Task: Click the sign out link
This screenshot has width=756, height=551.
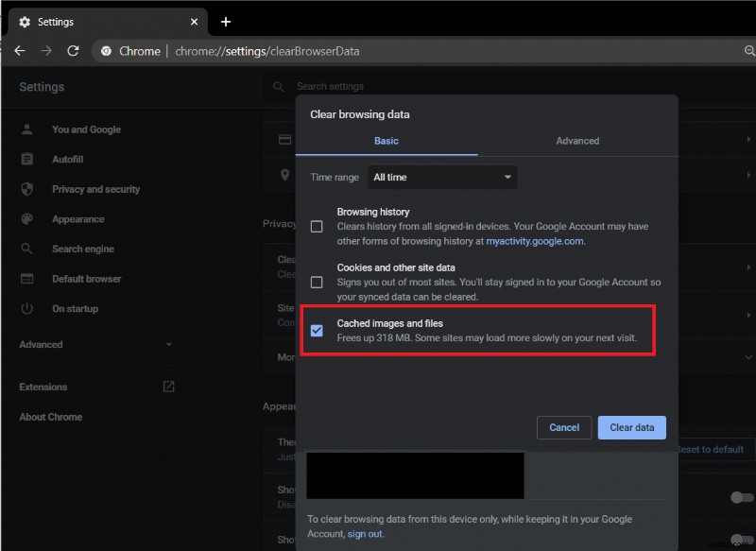Action: point(365,534)
